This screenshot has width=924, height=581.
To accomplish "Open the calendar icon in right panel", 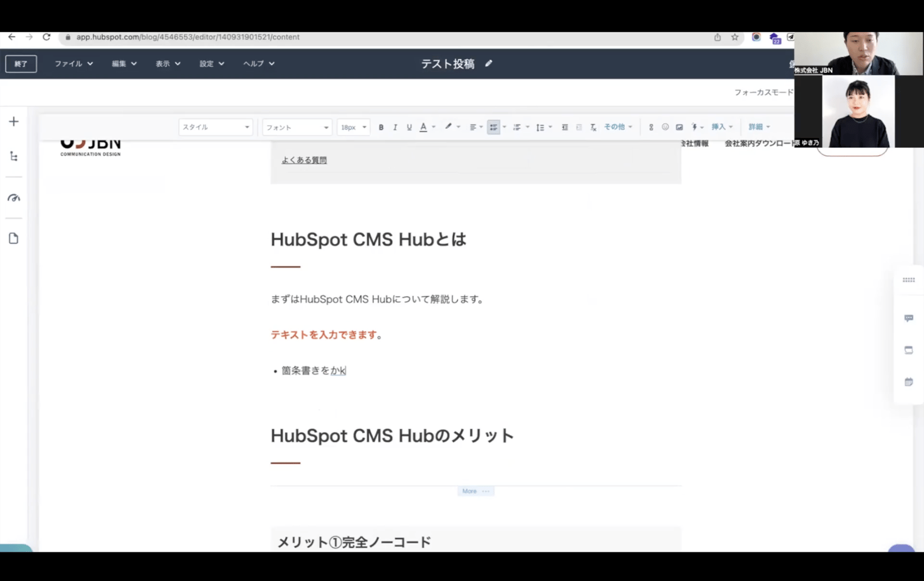I will point(909,382).
